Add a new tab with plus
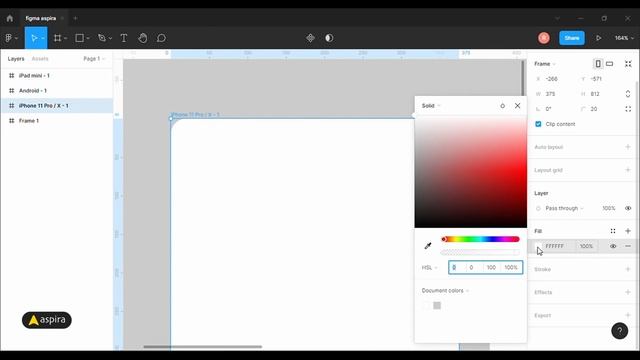 75,18
